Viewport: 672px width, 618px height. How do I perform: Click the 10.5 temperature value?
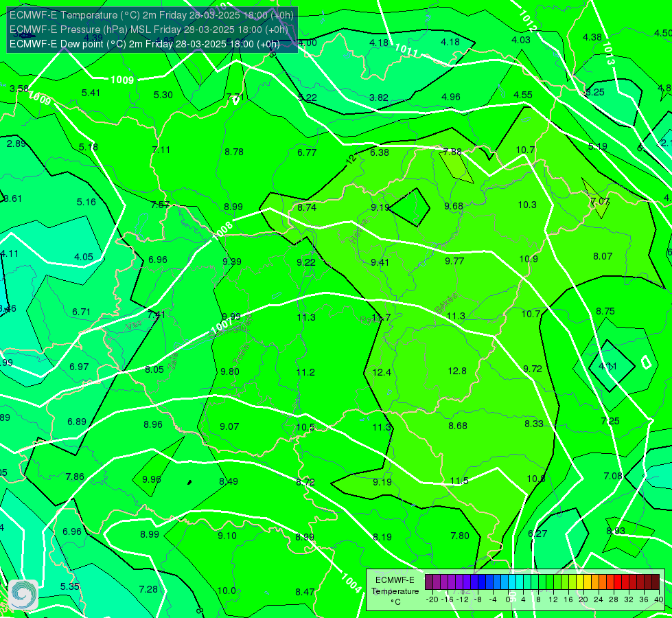tap(305, 427)
